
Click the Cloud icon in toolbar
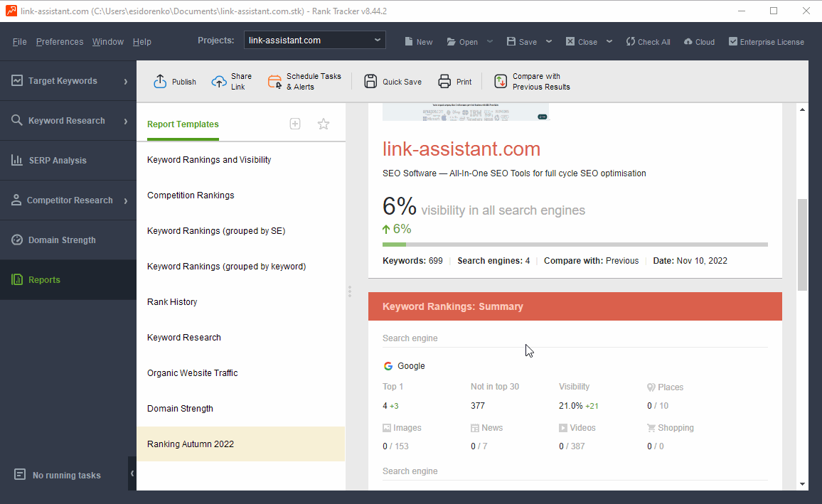click(688, 41)
